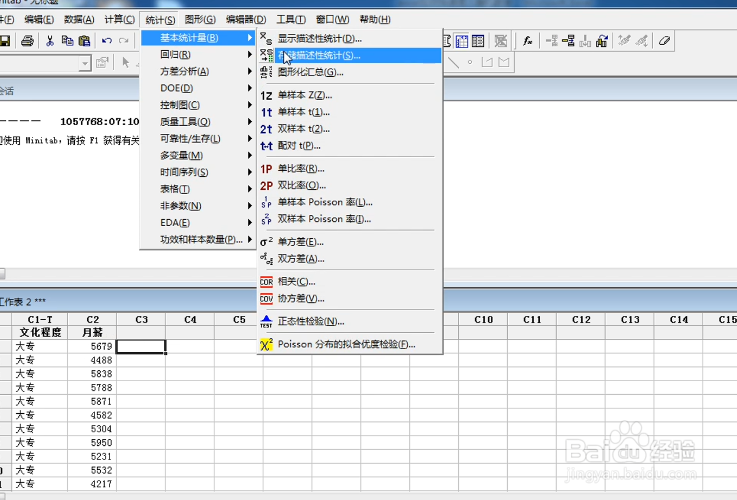The width and height of the screenshot is (737, 500).
Task: Click the Print icon in toolbar
Action: click(27, 41)
